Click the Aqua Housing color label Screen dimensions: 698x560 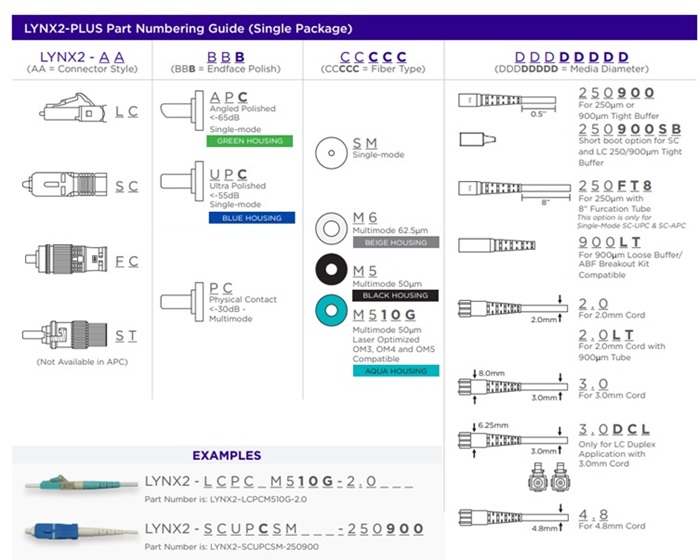click(x=395, y=371)
